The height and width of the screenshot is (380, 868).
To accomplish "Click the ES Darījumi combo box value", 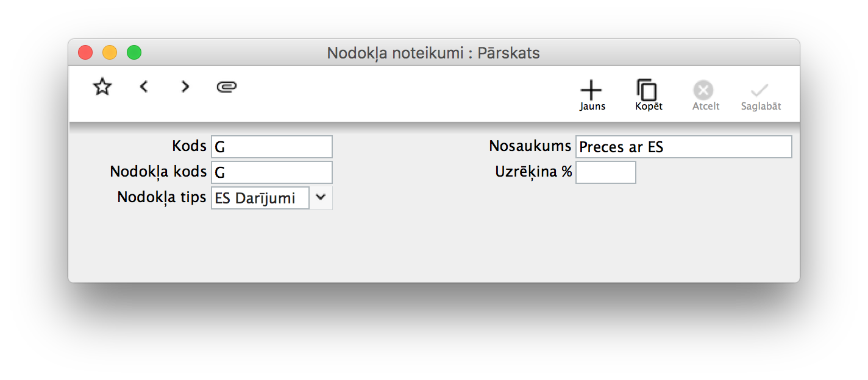I will point(260,198).
